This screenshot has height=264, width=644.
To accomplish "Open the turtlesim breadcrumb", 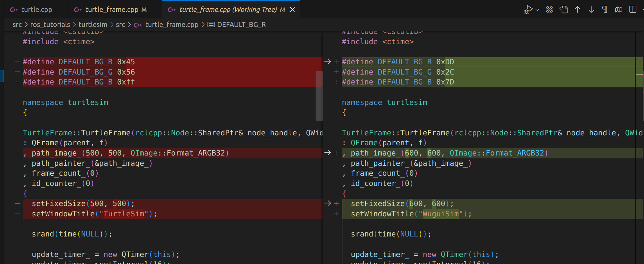I will [x=93, y=25].
